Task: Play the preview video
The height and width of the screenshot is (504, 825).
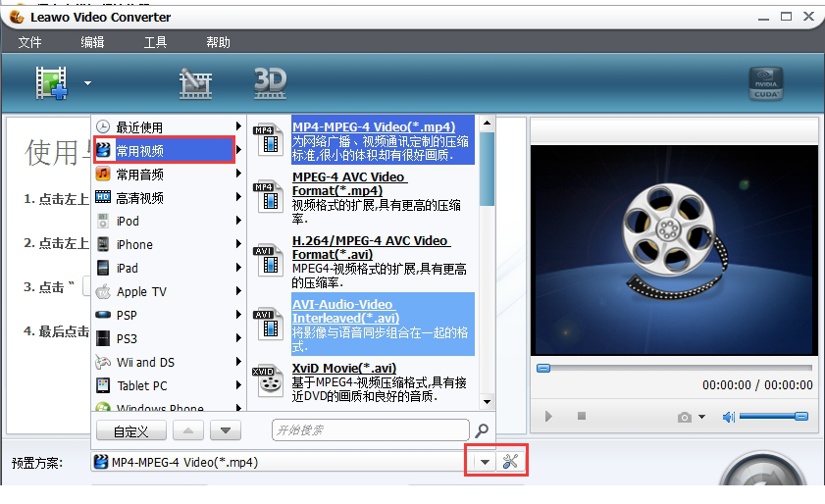Action: 548,416
